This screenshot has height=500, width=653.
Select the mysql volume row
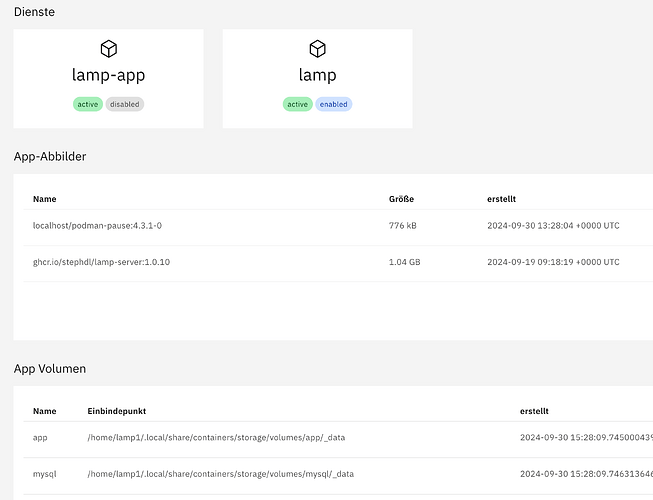(46, 474)
